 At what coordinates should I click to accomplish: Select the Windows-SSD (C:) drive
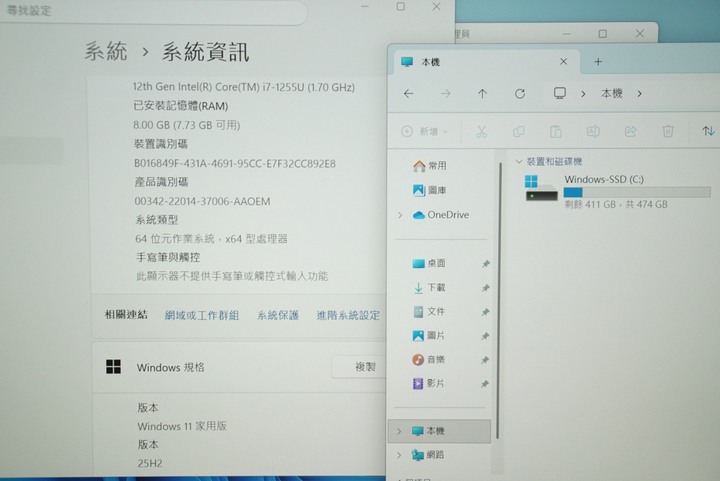tap(618, 191)
